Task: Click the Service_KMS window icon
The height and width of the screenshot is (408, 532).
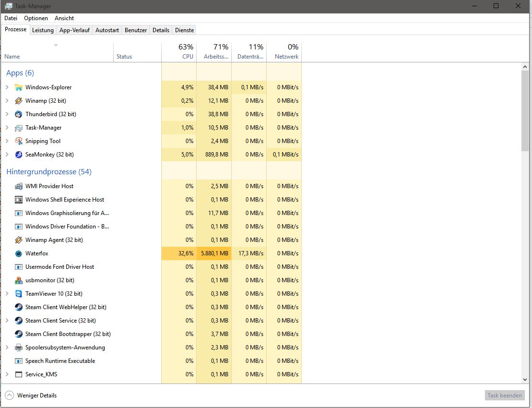Action: pyautogui.click(x=19, y=374)
